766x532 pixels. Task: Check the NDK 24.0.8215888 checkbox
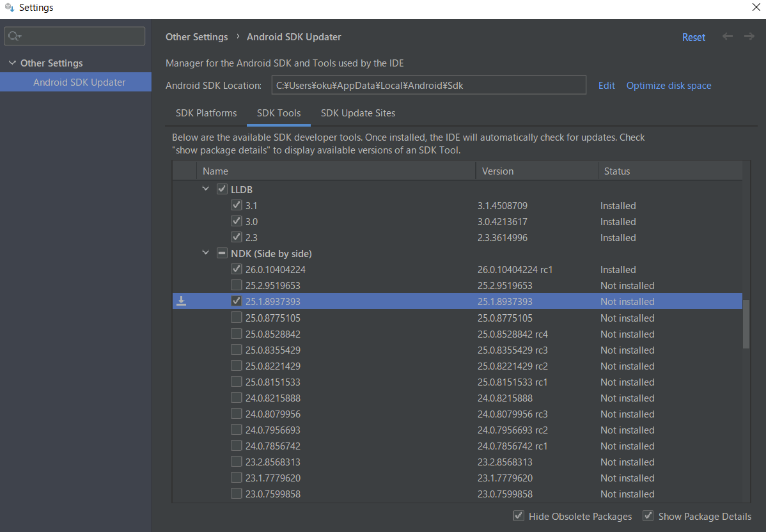[x=237, y=398]
